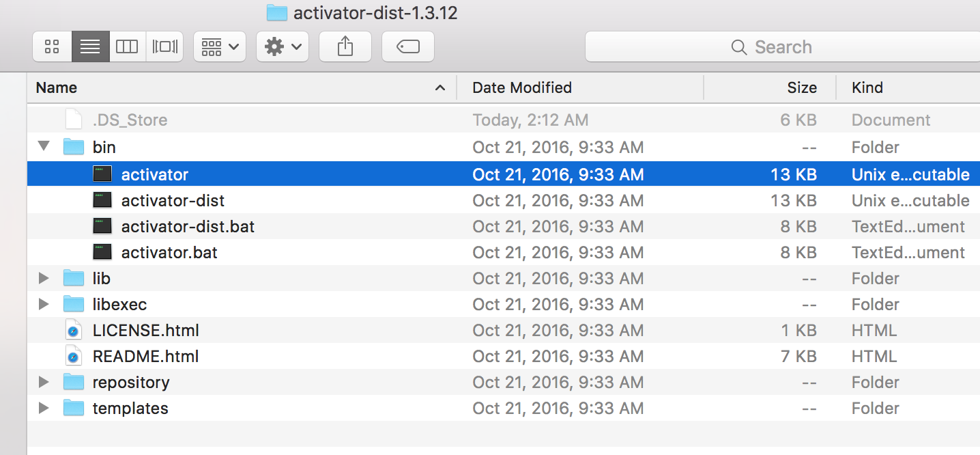Open the Arrange grouping dropdown
Image resolution: width=980 pixels, height=455 pixels.
click(220, 47)
